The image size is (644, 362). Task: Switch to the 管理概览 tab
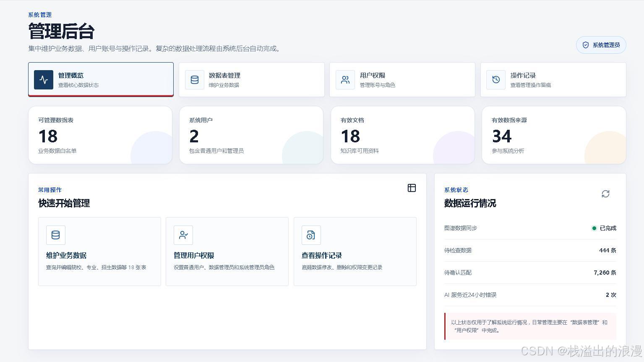(101, 79)
